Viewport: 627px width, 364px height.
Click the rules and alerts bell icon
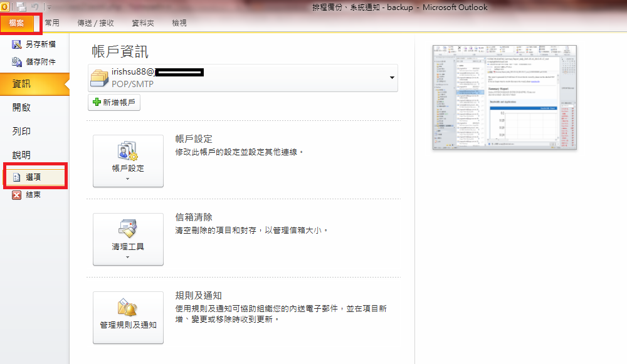click(128, 307)
